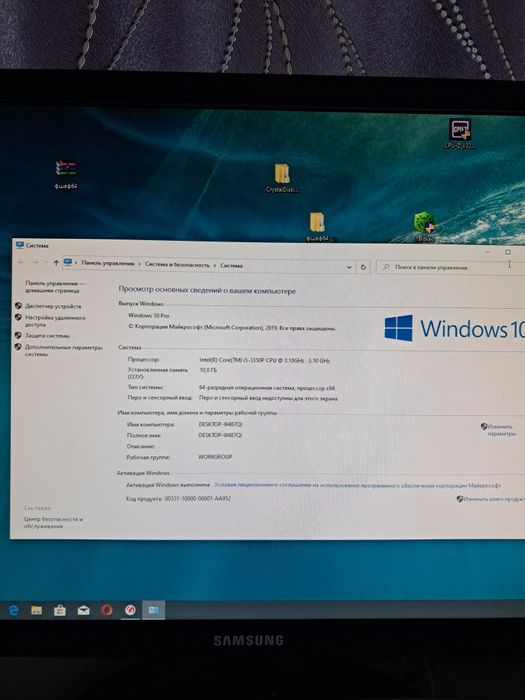Image resolution: width=525 pixels, height=700 pixels.
Task: Click the 10,0 ГБ installed memory value
Action: pyautogui.click(x=208, y=370)
